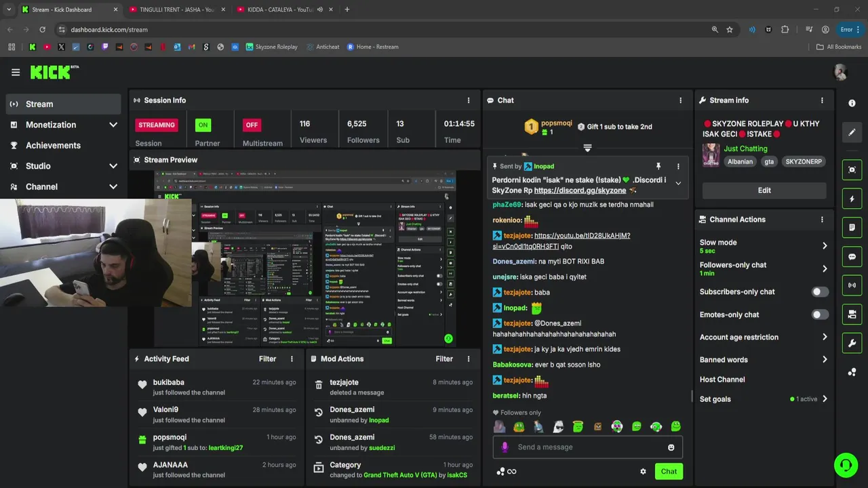868x488 pixels.
Task: Click the infinity icon below message box
Action: click(512, 472)
